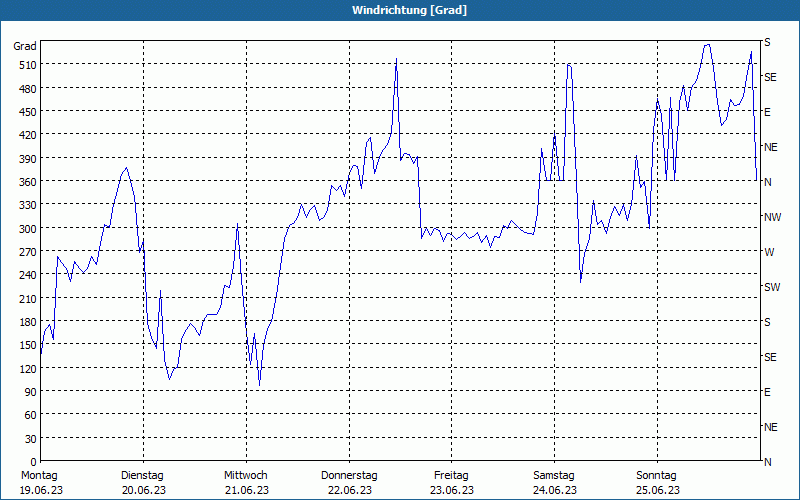The image size is (800, 500).
Task: Click the NW compass label on right axis
Action: pos(772,217)
